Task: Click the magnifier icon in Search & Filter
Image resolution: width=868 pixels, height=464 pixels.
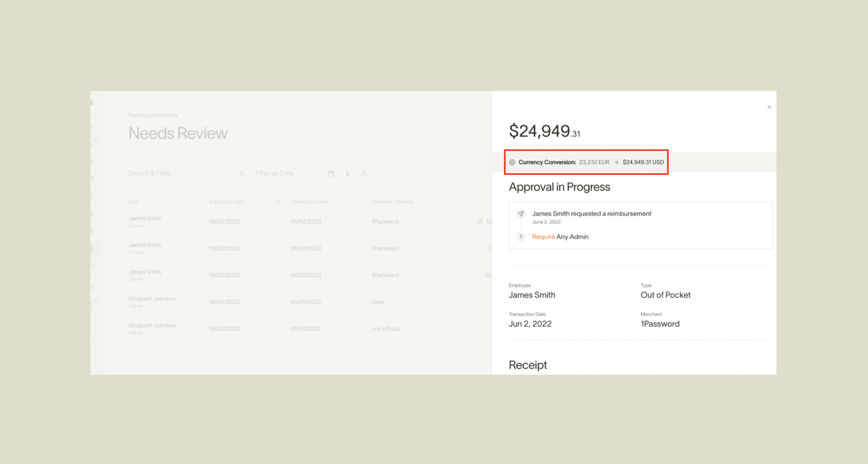Action: [x=242, y=174]
